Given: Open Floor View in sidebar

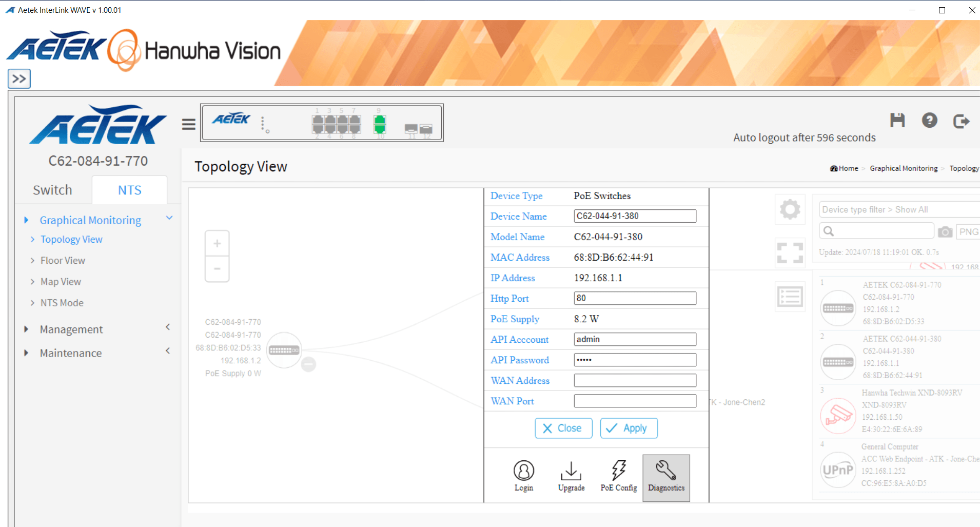Looking at the screenshot, I should pos(63,261).
